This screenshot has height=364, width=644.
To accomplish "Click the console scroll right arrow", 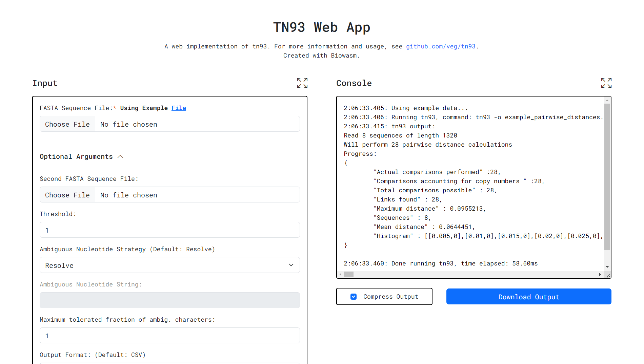I will coord(600,275).
